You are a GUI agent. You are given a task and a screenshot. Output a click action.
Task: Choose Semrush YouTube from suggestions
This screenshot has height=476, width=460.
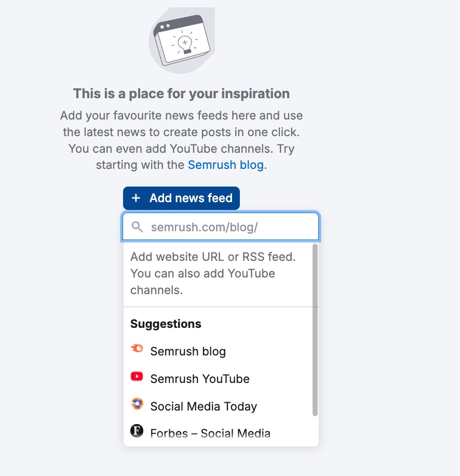pyautogui.click(x=200, y=379)
